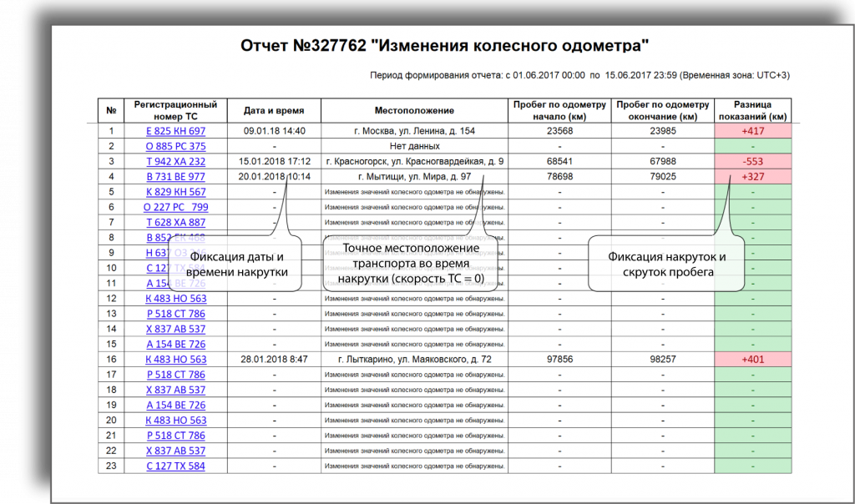
Task: Click report title 'Отчет №327762'
Action: pyautogui.click(x=303, y=45)
